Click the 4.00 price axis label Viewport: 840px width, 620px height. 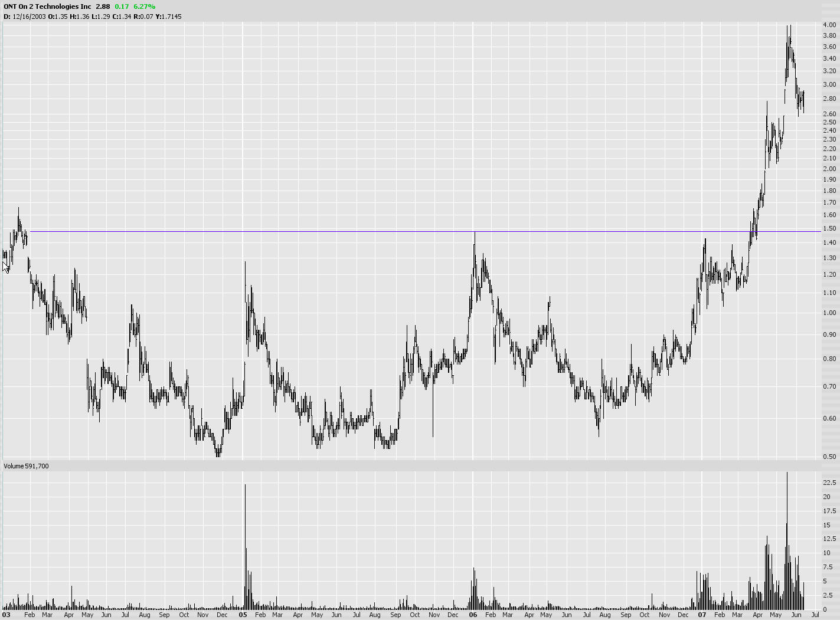click(x=829, y=25)
